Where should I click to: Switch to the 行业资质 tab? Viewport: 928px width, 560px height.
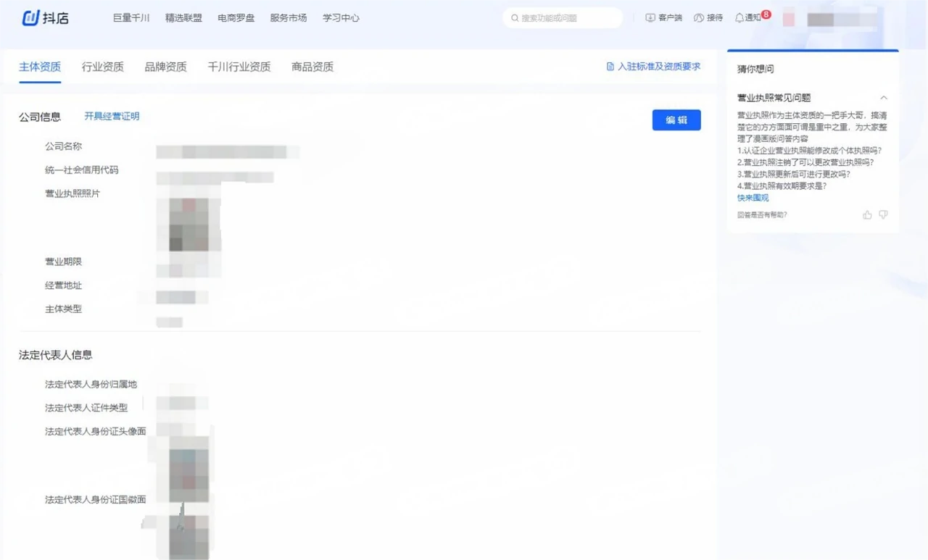click(102, 67)
